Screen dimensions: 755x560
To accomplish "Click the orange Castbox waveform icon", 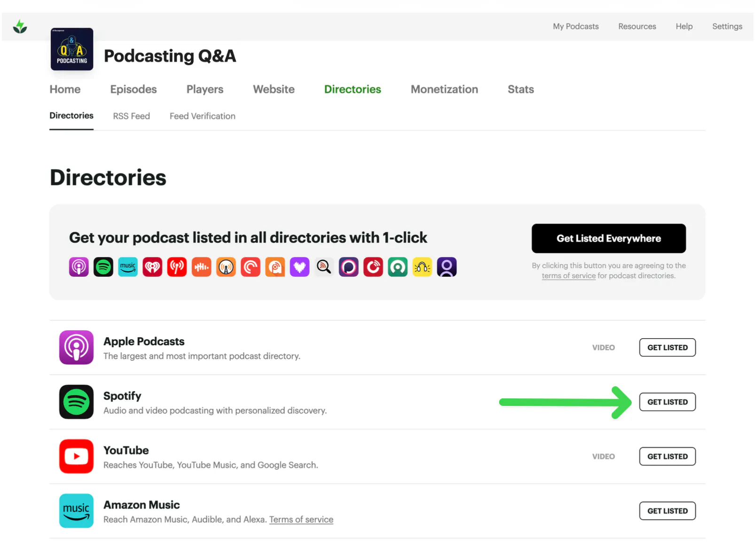I will pos(202,267).
